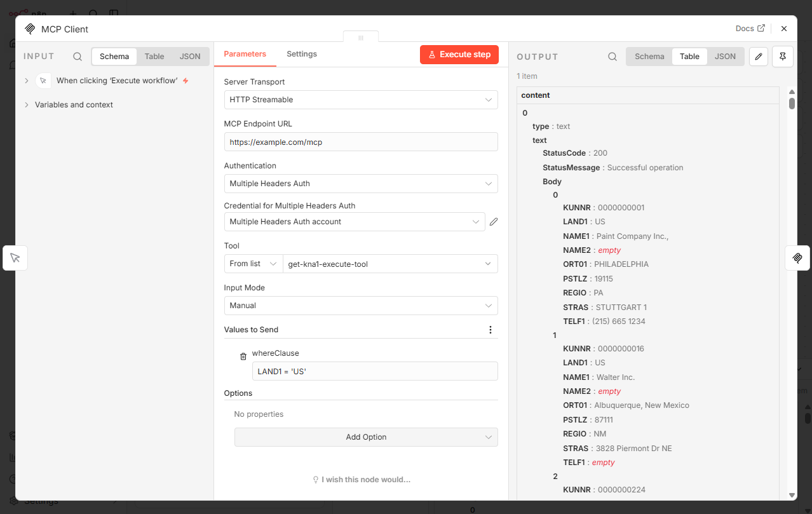Screen dimensions: 812x514
Task: Click ORT01 PHILADELPHIA value
Action: click(x=621, y=264)
